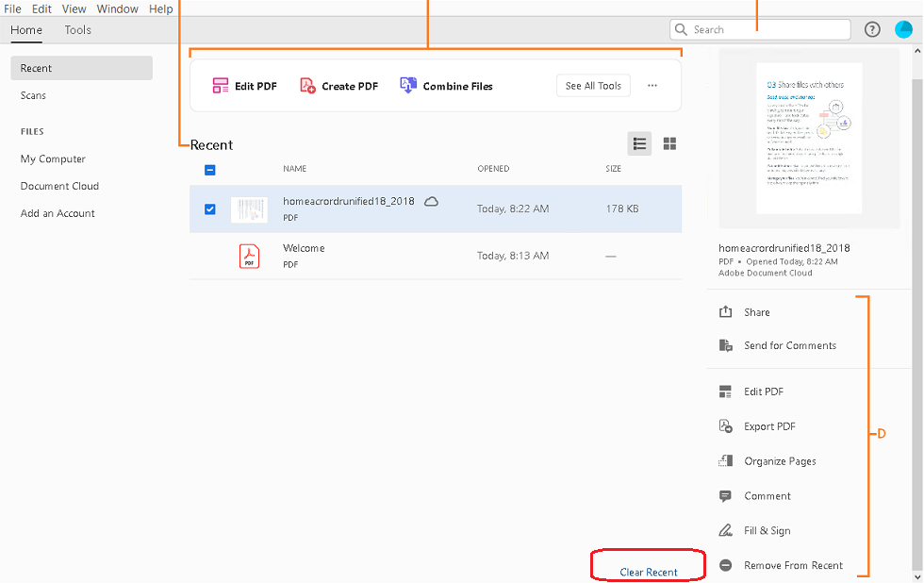Launch the Combine Files tool

pyautogui.click(x=448, y=85)
